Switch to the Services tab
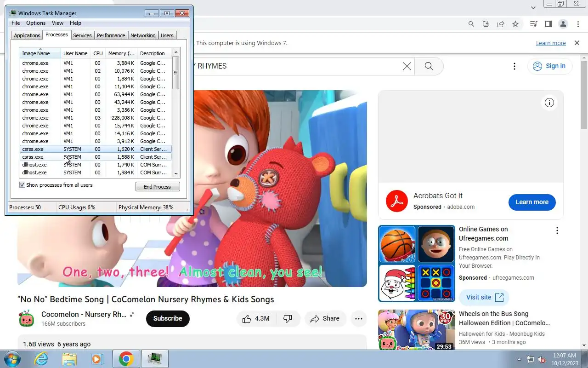The width and height of the screenshot is (588, 368). [x=82, y=35]
